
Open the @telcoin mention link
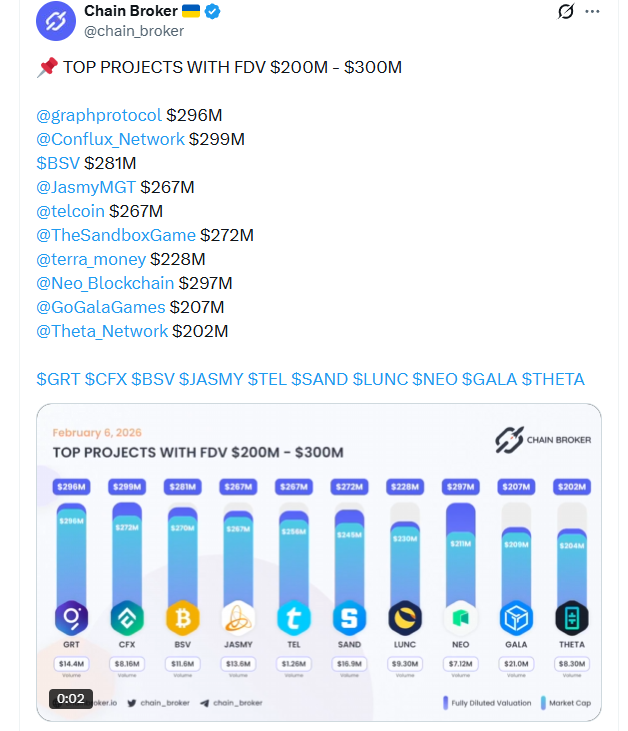(70, 211)
